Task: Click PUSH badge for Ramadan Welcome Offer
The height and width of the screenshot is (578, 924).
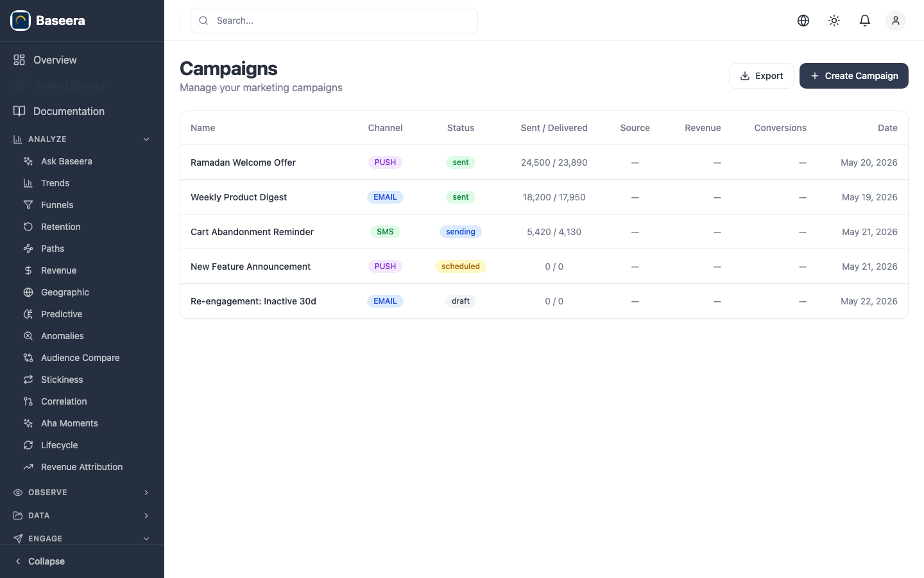Action: [385, 162]
